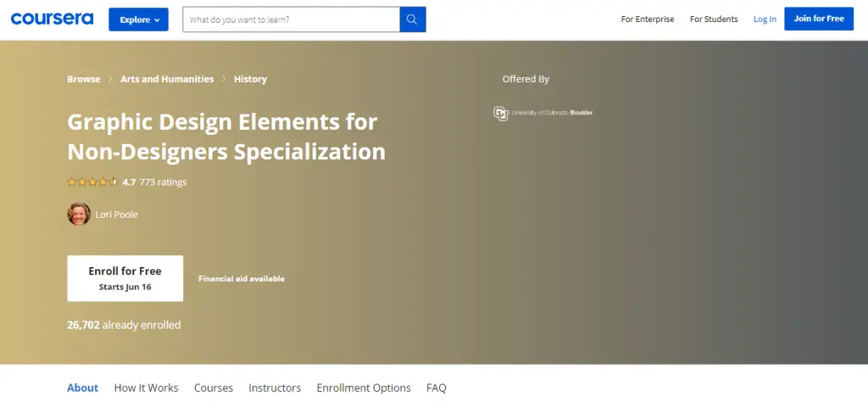Go to the Browse breadcrumb
This screenshot has width=868, height=402.
pyautogui.click(x=84, y=79)
